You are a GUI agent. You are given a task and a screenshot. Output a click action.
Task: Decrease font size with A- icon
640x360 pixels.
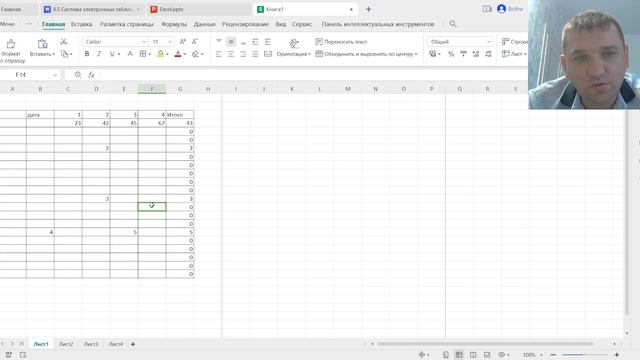click(x=195, y=42)
